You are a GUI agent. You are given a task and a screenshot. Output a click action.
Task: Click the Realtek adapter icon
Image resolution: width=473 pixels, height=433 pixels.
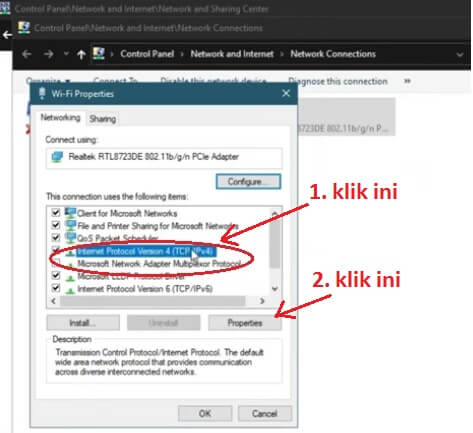coord(57,157)
